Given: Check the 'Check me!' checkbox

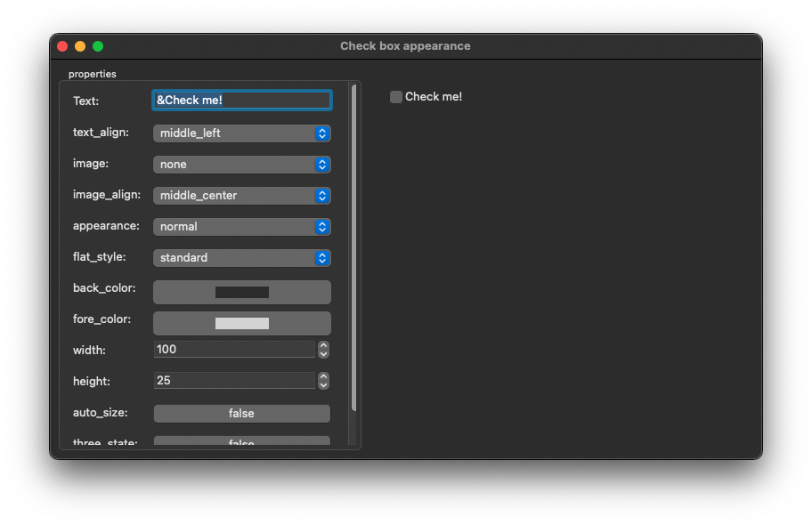Looking at the screenshot, I should point(396,97).
